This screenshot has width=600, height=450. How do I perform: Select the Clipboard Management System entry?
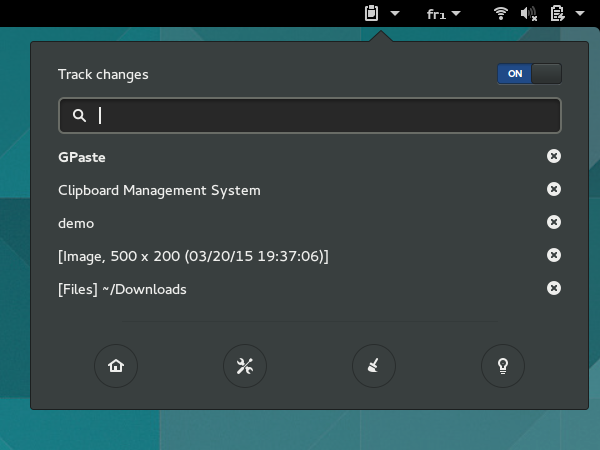(159, 191)
